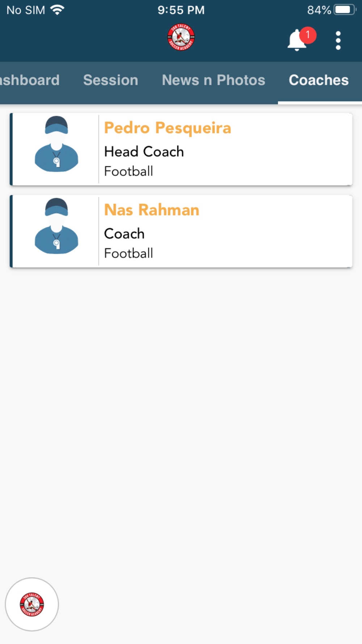
Task: Tap the 9:55 PM clock
Action: pos(181,10)
